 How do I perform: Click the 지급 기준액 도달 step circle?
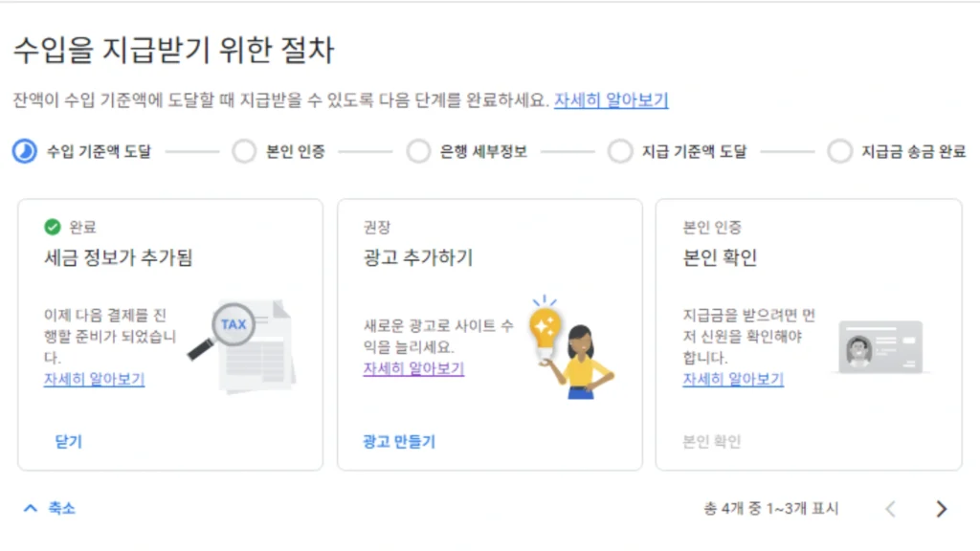[620, 151]
